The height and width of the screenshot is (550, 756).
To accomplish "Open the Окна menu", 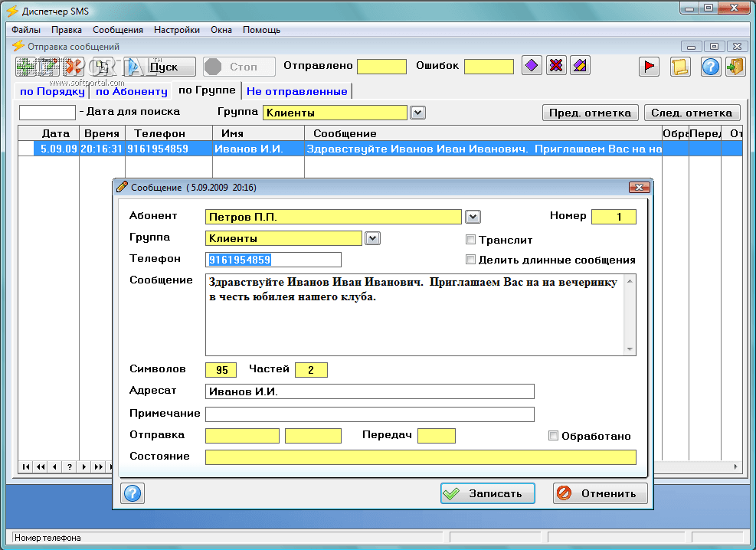I will coord(221,30).
